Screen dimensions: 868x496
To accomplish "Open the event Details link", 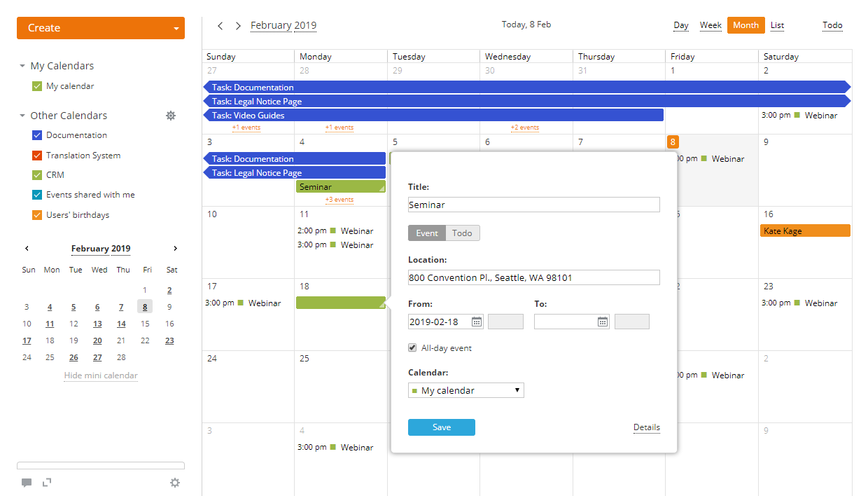I will tap(646, 427).
